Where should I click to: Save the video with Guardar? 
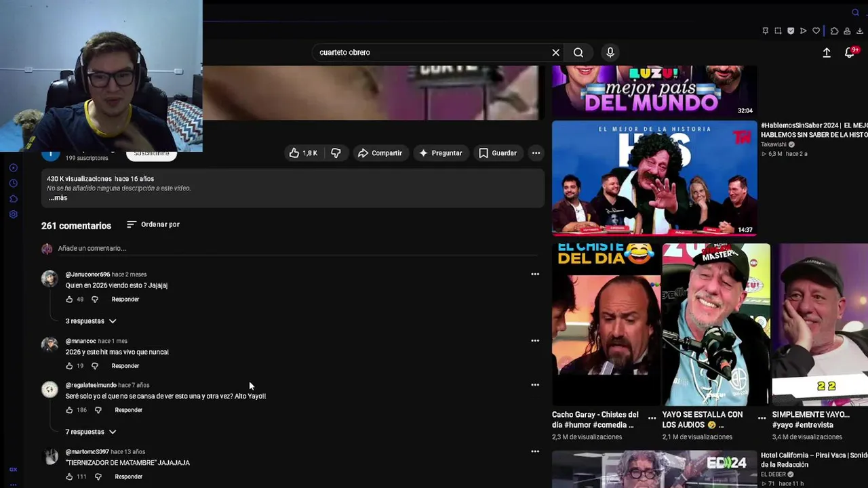tap(498, 153)
